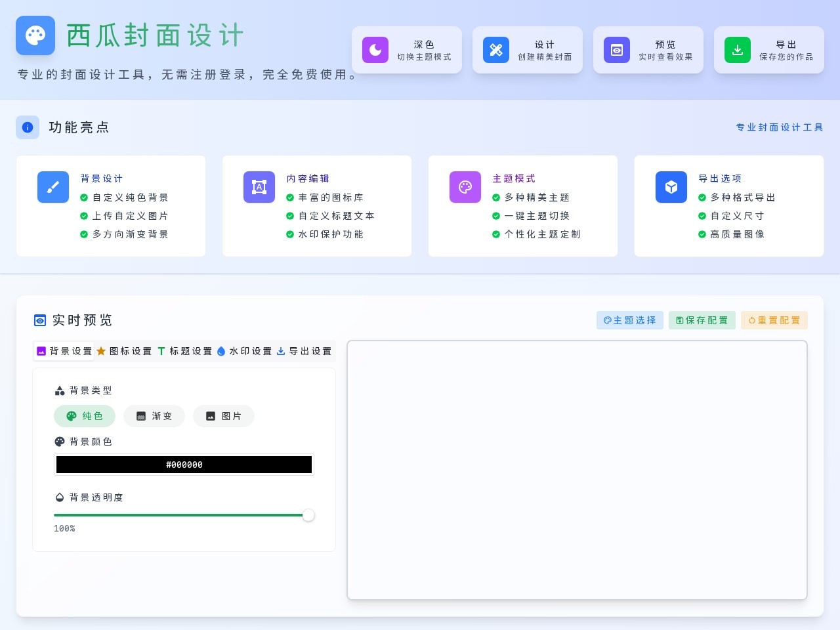Click the 导出 保存您的作品 card

tap(769, 50)
